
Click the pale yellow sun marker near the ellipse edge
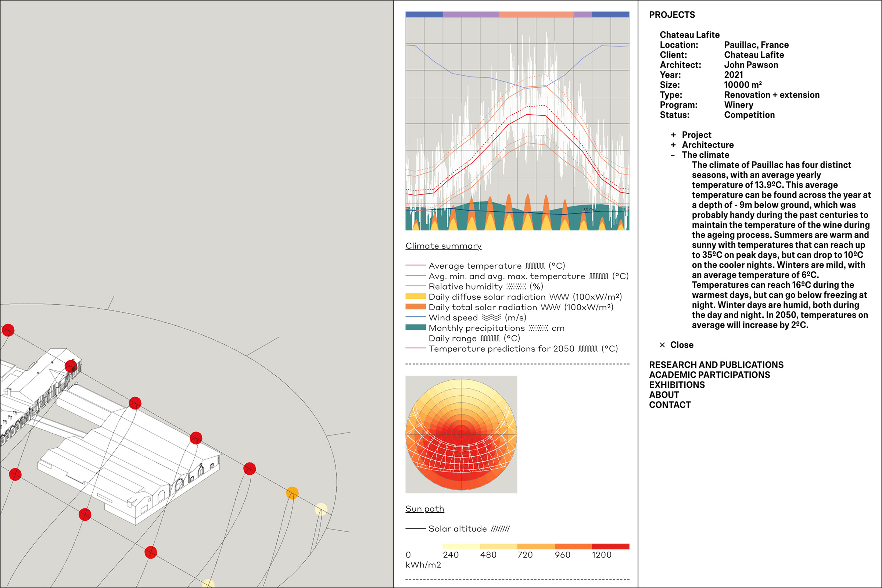click(x=321, y=509)
